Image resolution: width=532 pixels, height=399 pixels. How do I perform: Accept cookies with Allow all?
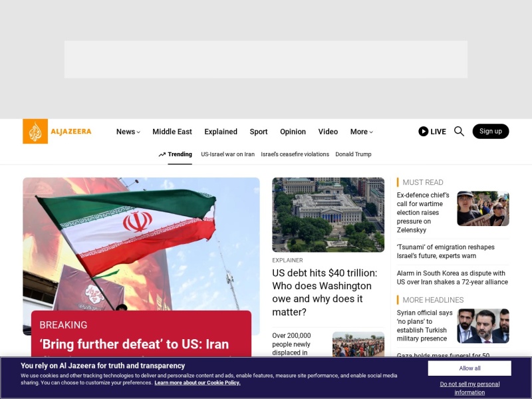click(x=469, y=368)
